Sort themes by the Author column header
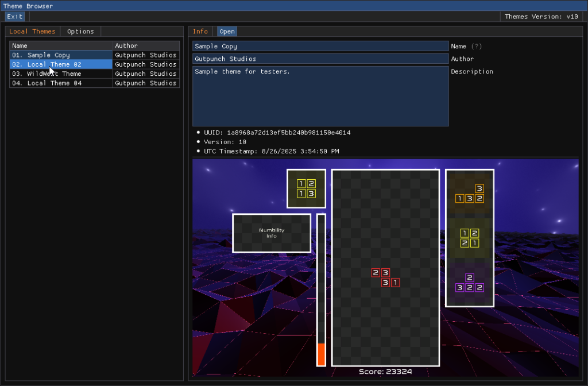588x386 pixels. click(x=146, y=45)
